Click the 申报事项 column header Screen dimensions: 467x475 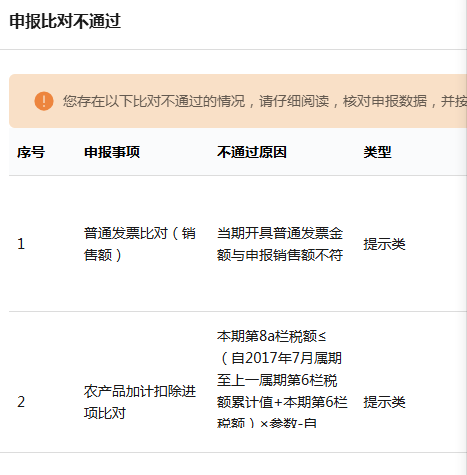pos(112,152)
